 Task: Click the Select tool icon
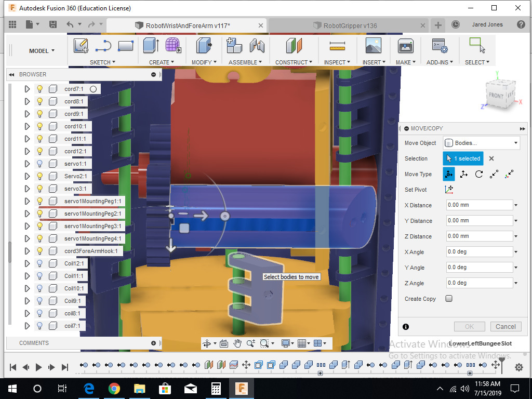[x=477, y=46]
